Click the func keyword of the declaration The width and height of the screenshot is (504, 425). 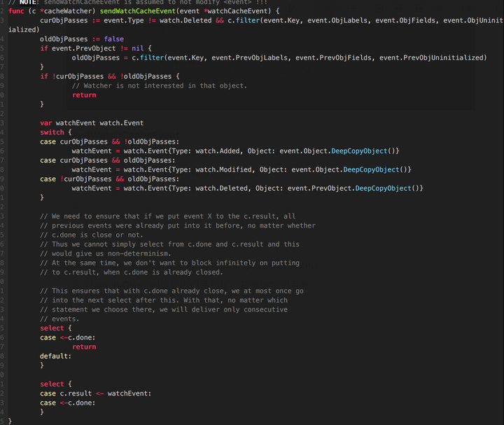coord(16,11)
